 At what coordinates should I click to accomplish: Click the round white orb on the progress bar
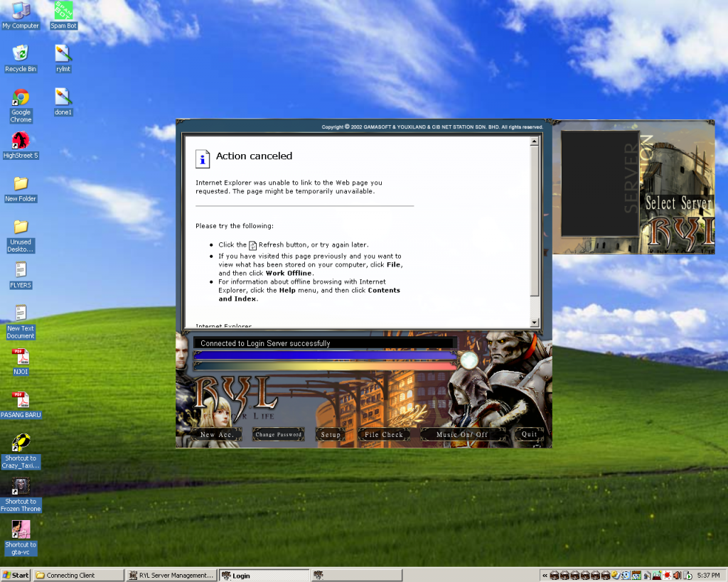click(469, 361)
